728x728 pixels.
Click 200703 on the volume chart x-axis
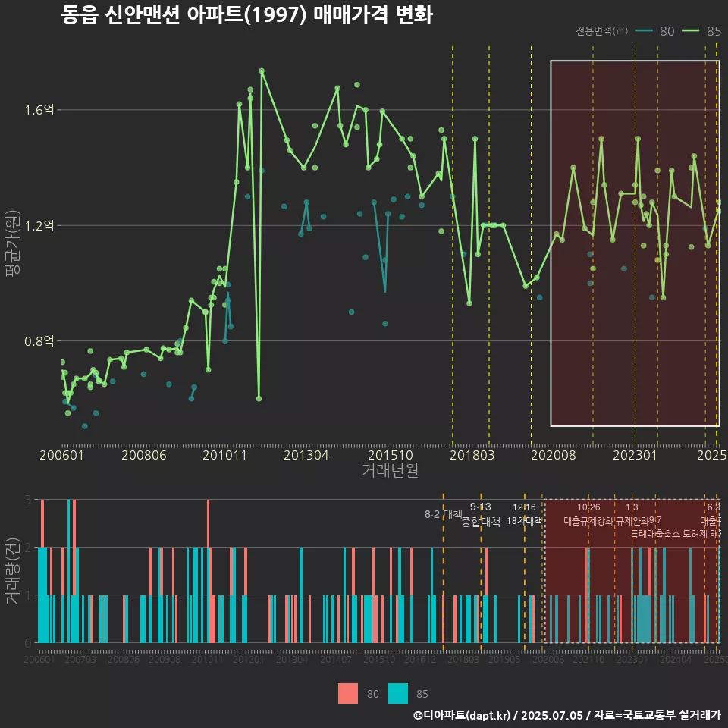pyautogui.click(x=80, y=659)
